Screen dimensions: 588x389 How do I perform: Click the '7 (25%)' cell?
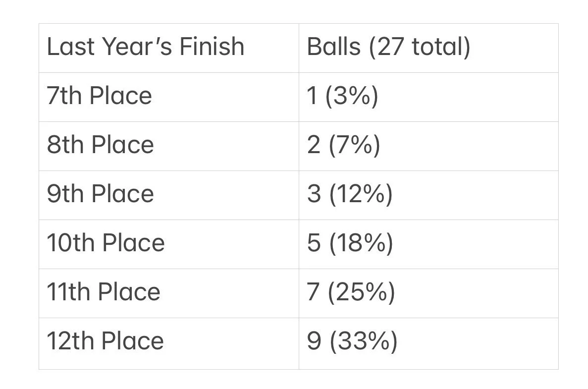428,293
